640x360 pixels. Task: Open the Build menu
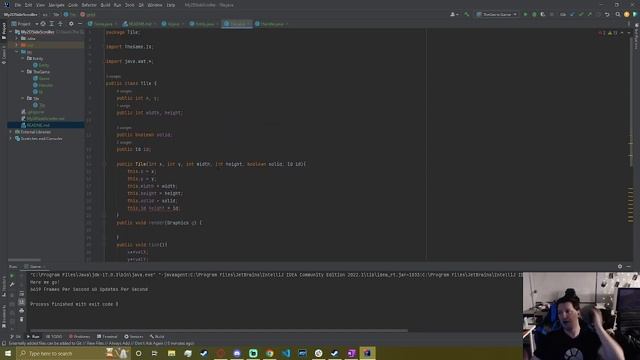[x=105, y=5]
